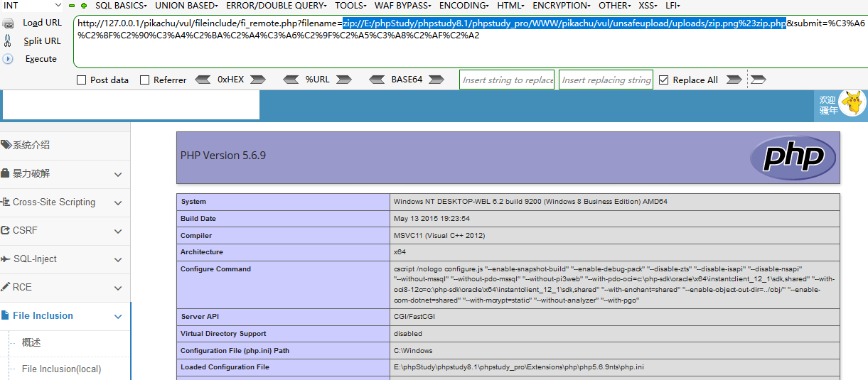Focus the 'Insert replacing string' field
868x380 pixels.
[x=606, y=80]
